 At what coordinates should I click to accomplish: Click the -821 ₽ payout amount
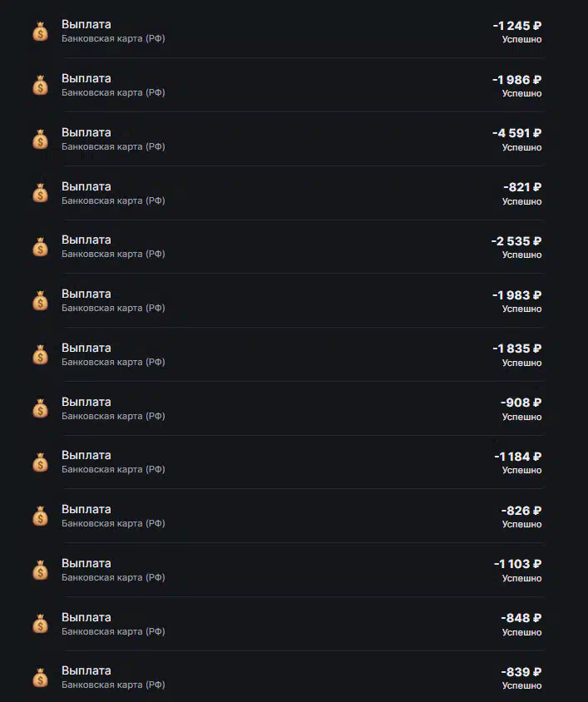(522, 186)
